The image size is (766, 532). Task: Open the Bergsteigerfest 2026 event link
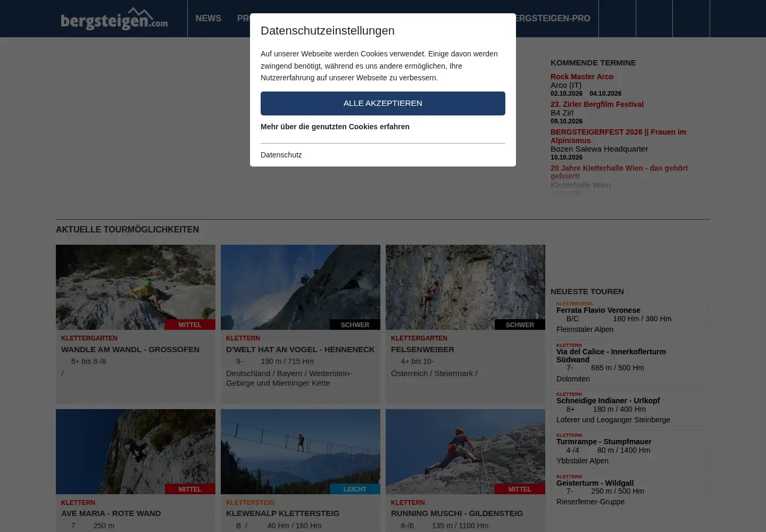pos(619,136)
